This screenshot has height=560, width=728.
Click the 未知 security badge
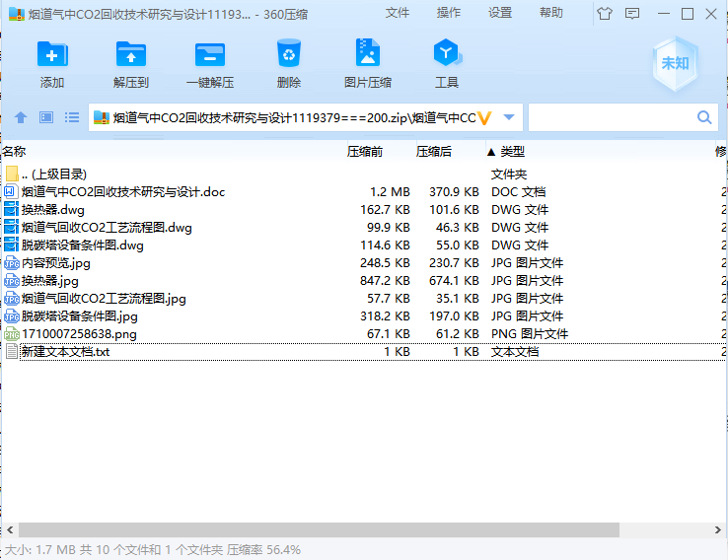pos(675,63)
